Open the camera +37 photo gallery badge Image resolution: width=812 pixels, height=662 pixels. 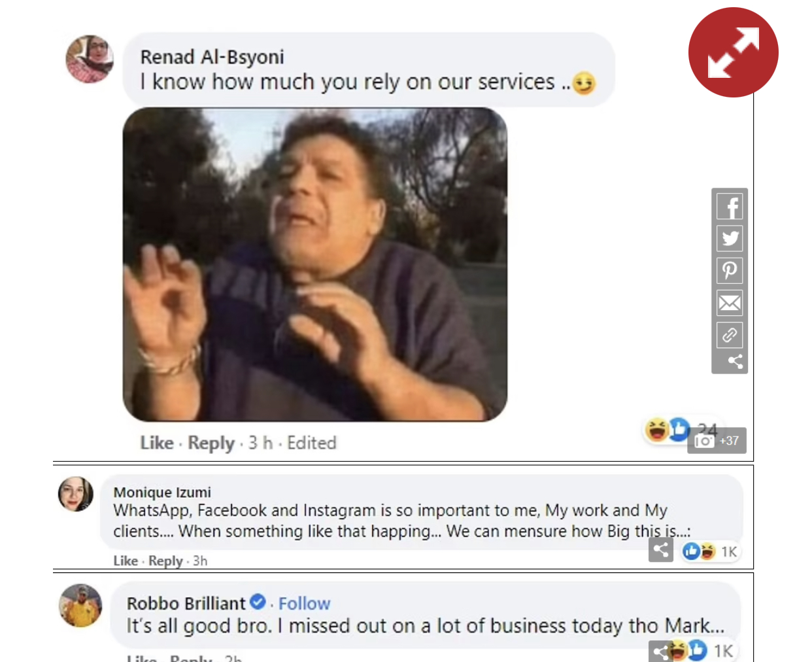click(717, 441)
